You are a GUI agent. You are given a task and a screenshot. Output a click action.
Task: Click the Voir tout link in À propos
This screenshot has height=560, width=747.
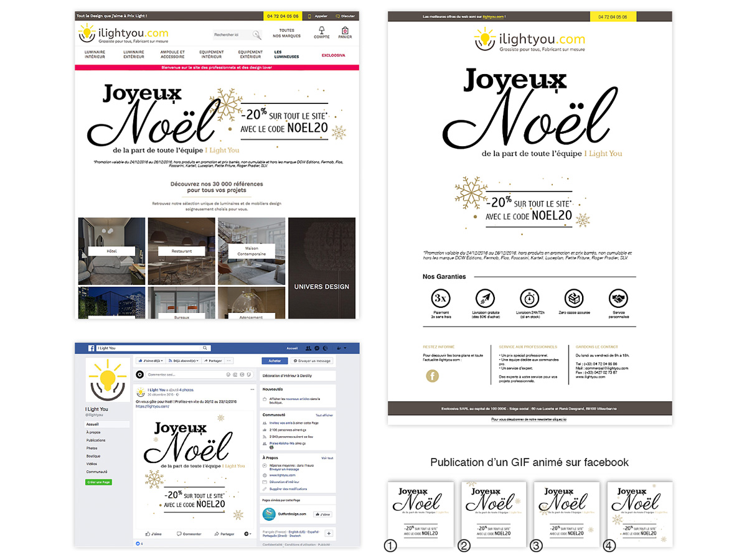pos(327,458)
